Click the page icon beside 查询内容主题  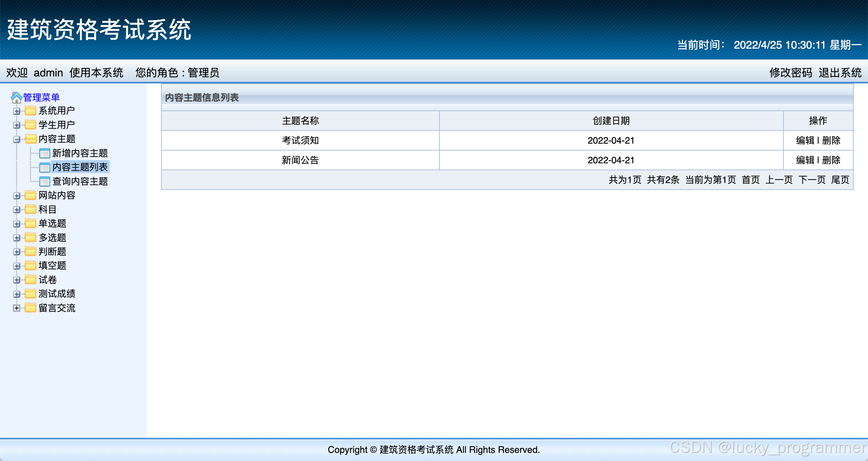coord(45,181)
